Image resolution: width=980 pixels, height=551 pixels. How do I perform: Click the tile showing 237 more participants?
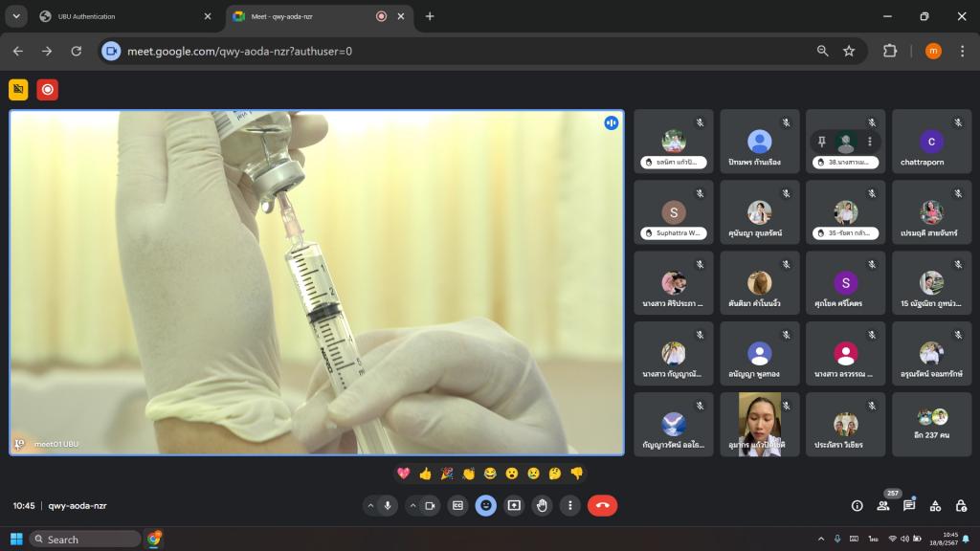tap(931, 424)
